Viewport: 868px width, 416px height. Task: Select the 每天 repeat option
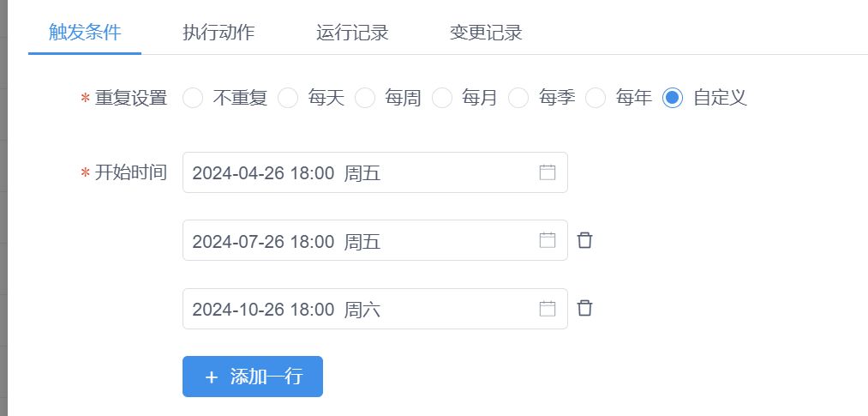tap(288, 98)
